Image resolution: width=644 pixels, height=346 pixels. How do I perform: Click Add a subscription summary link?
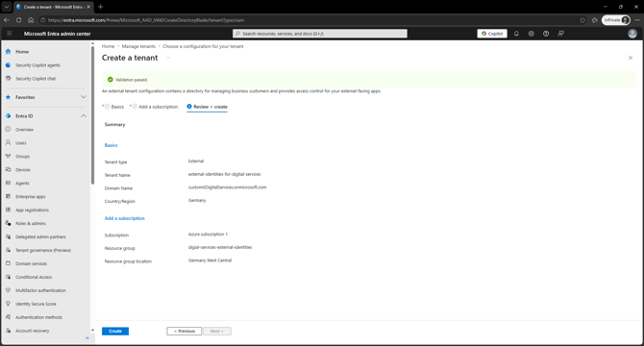(x=124, y=218)
